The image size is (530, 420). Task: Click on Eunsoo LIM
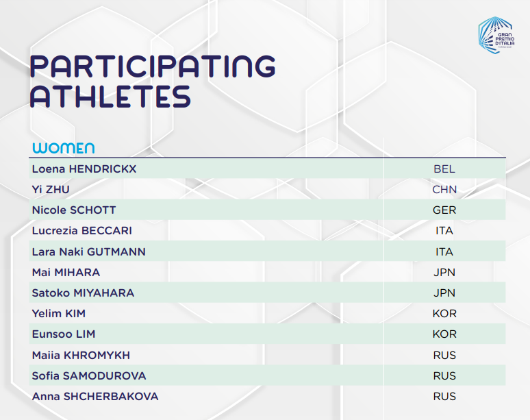pos(64,334)
